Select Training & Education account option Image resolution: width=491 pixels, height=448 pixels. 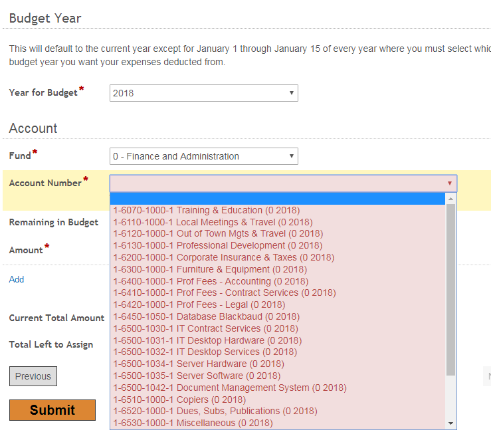[278, 210]
